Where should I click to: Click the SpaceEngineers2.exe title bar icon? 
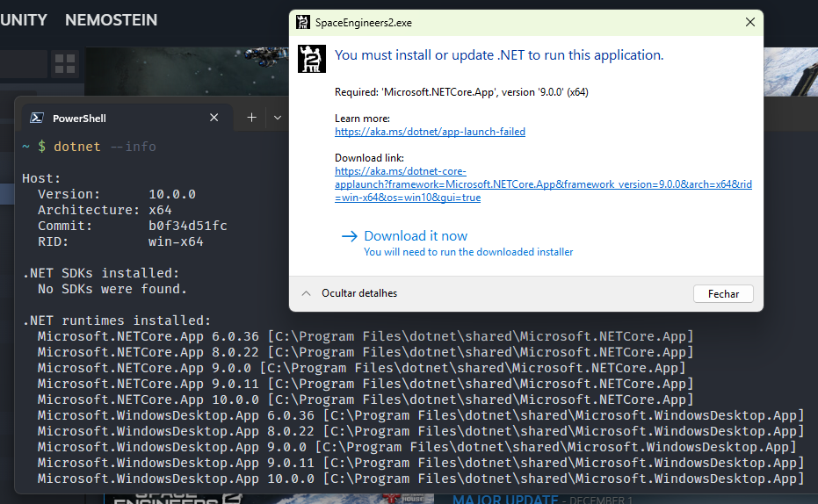tap(303, 22)
